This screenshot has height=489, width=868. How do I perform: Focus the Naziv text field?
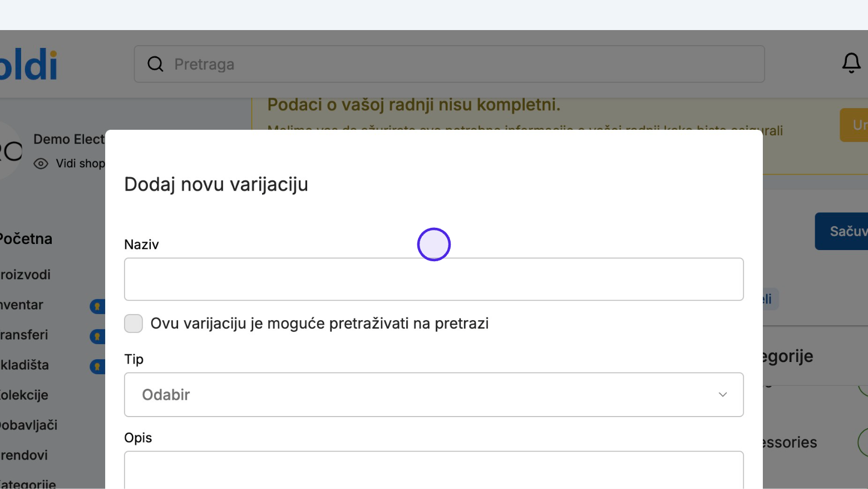click(x=434, y=279)
